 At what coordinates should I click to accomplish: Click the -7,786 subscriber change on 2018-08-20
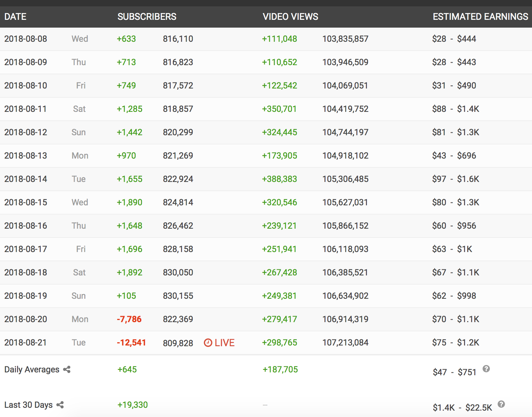click(x=129, y=319)
